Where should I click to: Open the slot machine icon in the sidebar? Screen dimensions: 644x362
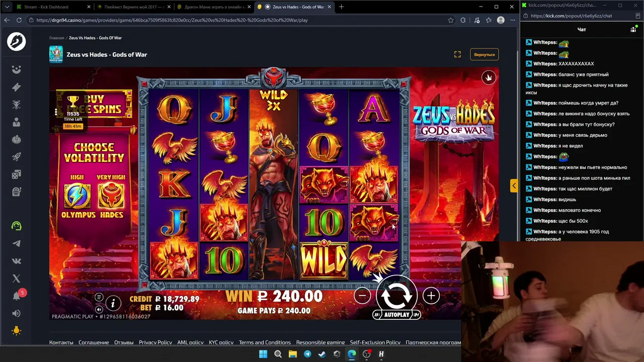pos(16,192)
